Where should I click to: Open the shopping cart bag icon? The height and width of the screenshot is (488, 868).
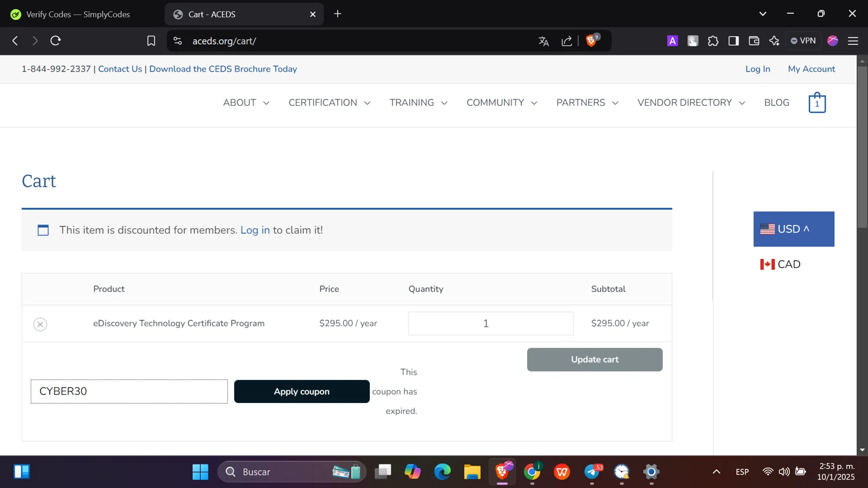(817, 102)
